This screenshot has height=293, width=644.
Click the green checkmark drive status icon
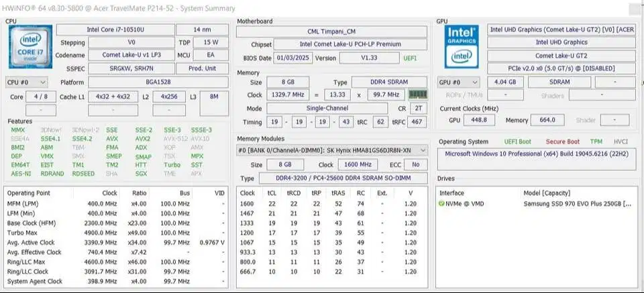pyautogui.click(x=441, y=202)
